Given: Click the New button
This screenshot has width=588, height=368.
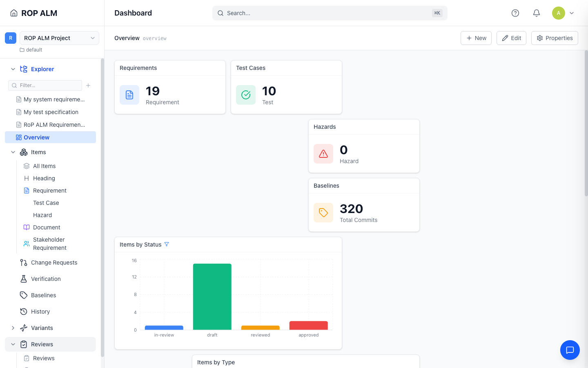Looking at the screenshot, I should [x=476, y=38].
